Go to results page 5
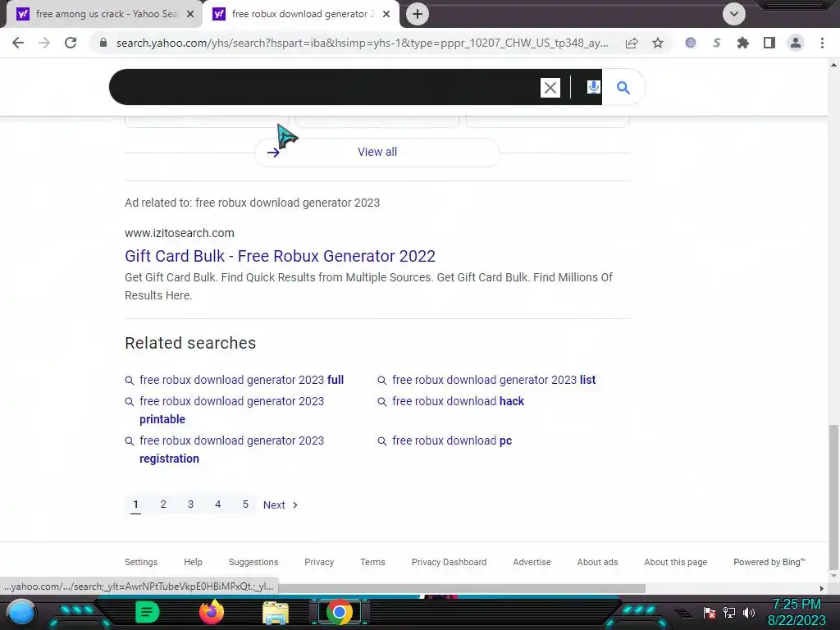The width and height of the screenshot is (840, 630). (x=245, y=504)
